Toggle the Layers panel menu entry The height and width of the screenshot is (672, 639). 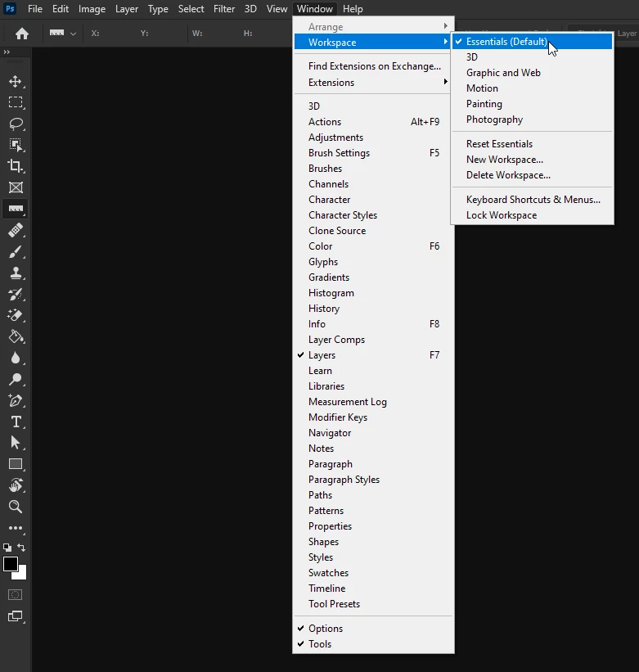373,355
